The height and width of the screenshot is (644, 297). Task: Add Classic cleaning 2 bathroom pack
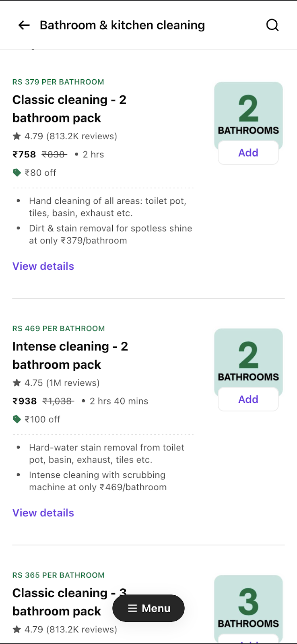248,153
